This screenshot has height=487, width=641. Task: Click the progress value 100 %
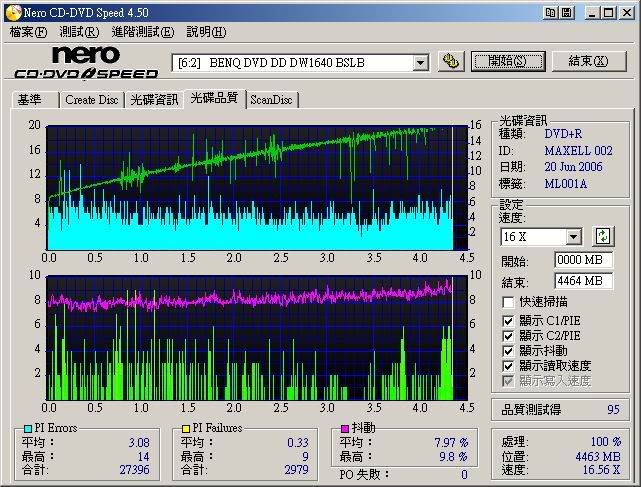[606, 442]
